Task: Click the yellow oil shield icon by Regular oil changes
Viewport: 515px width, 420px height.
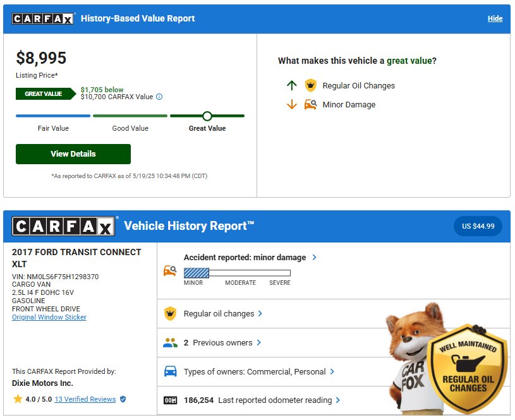Action: 170,314
